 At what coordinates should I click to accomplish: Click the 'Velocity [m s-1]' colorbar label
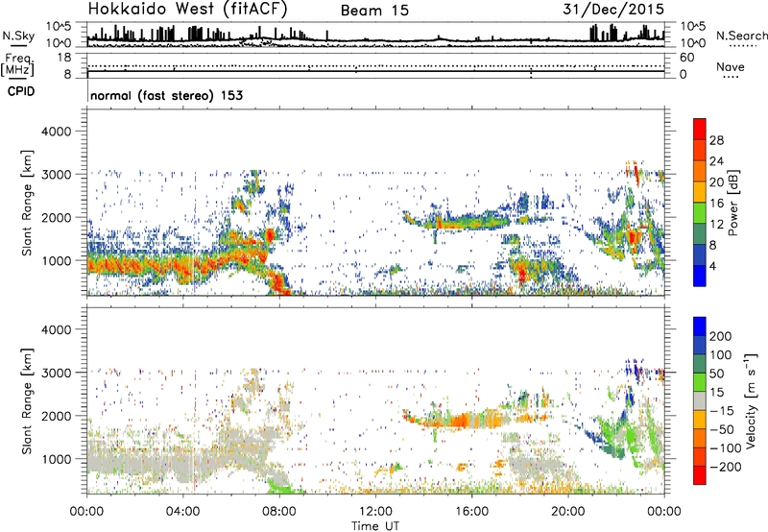pos(750,400)
